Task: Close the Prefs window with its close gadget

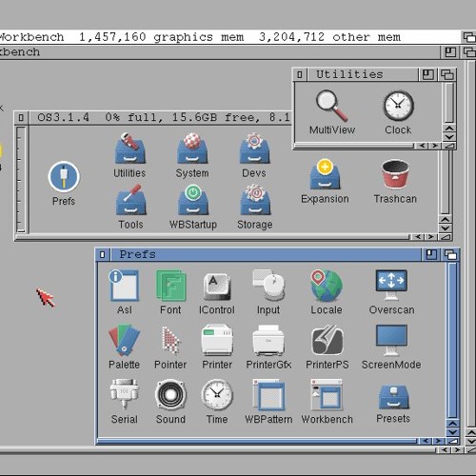Action: pos(103,254)
